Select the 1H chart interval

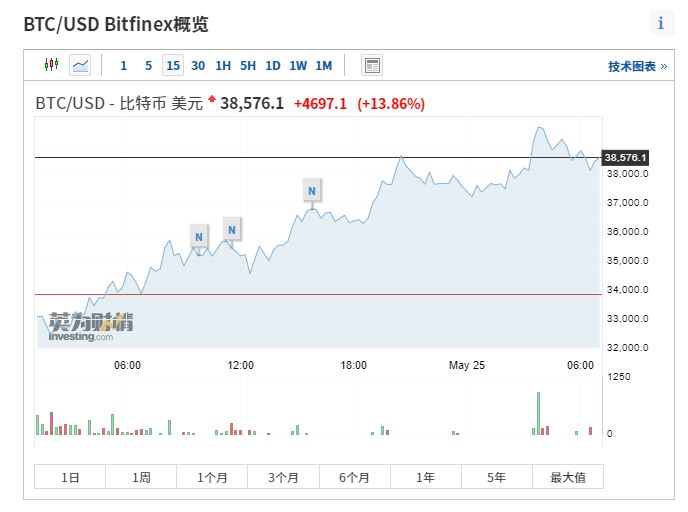pyautogui.click(x=223, y=65)
